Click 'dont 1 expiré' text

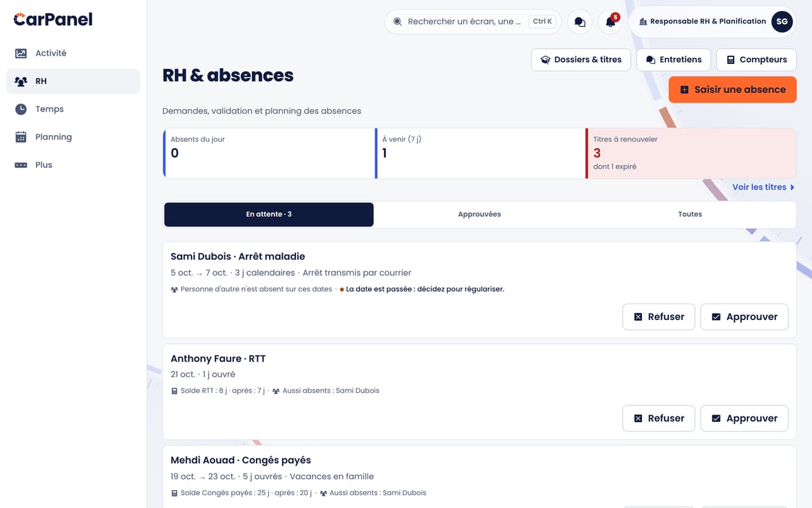click(x=615, y=167)
